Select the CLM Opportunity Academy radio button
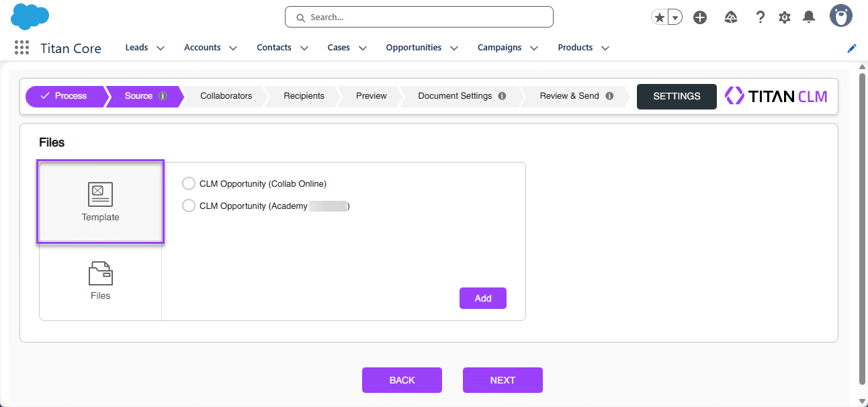 [189, 206]
